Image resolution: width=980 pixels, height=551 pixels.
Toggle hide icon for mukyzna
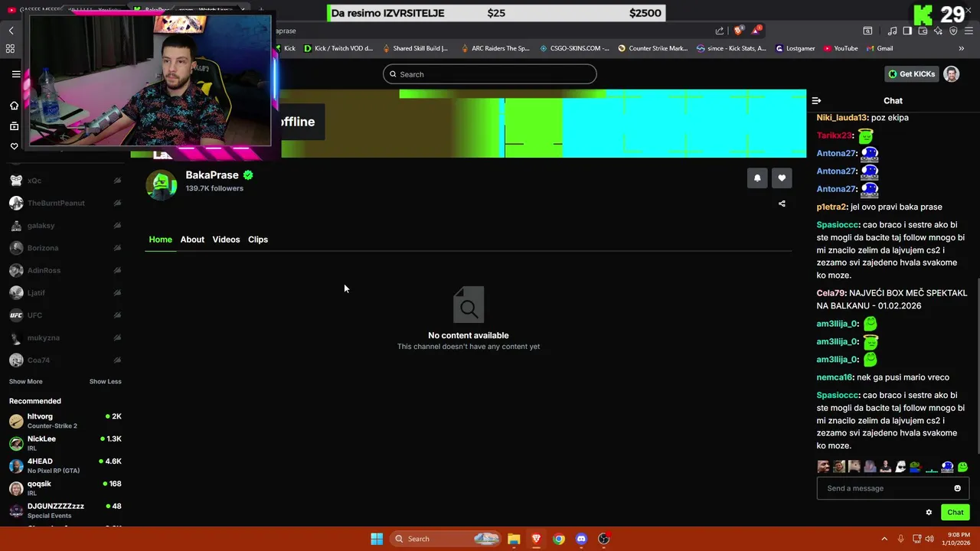(117, 337)
